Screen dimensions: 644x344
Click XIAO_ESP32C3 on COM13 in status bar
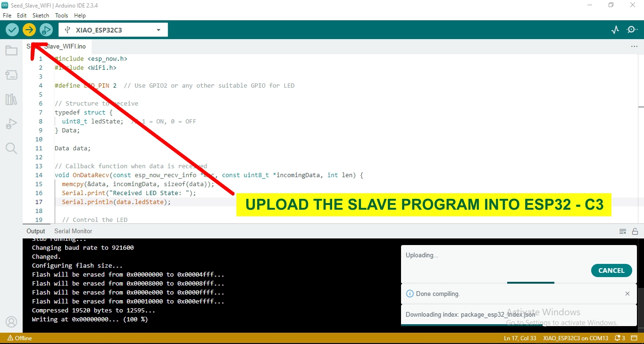click(x=576, y=338)
